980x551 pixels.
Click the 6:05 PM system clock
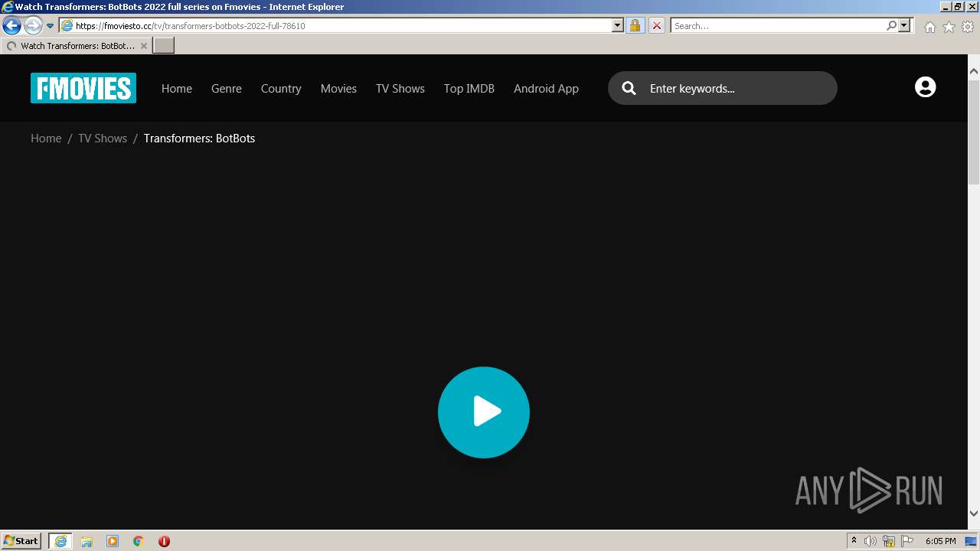pyautogui.click(x=941, y=541)
